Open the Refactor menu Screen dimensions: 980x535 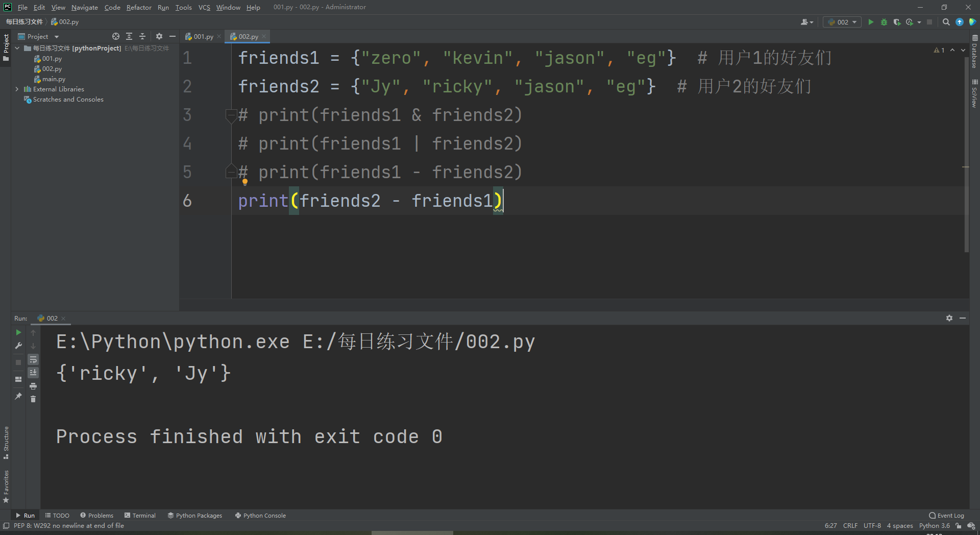139,7
